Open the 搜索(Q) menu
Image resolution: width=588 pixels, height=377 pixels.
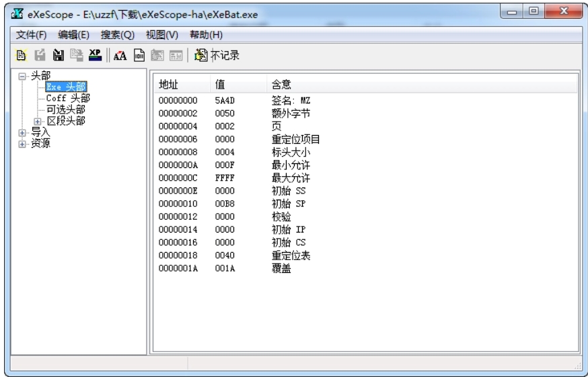click(x=117, y=35)
